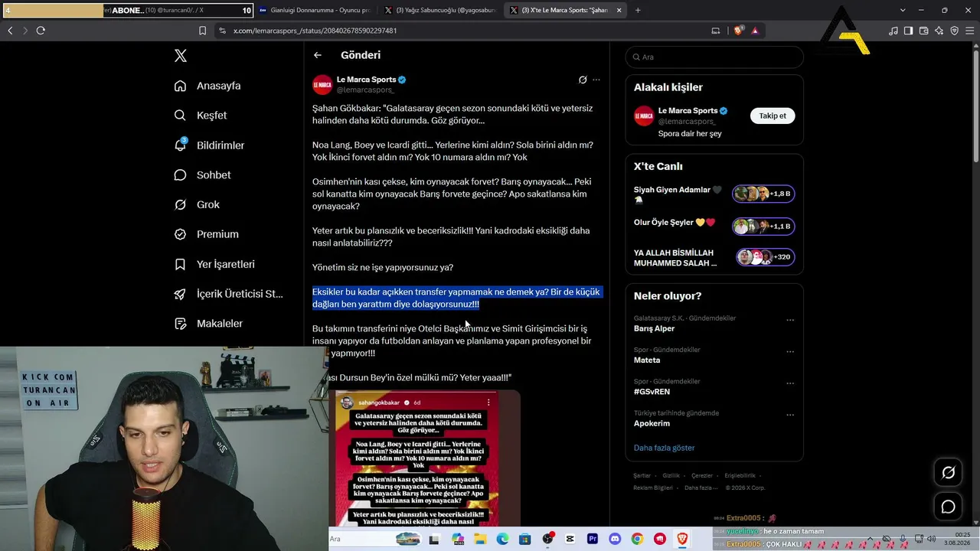The width and height of the screenshot is (980, 551).
Task: Follow Le Marca Sports with Takip et
Action: point(773,116)
